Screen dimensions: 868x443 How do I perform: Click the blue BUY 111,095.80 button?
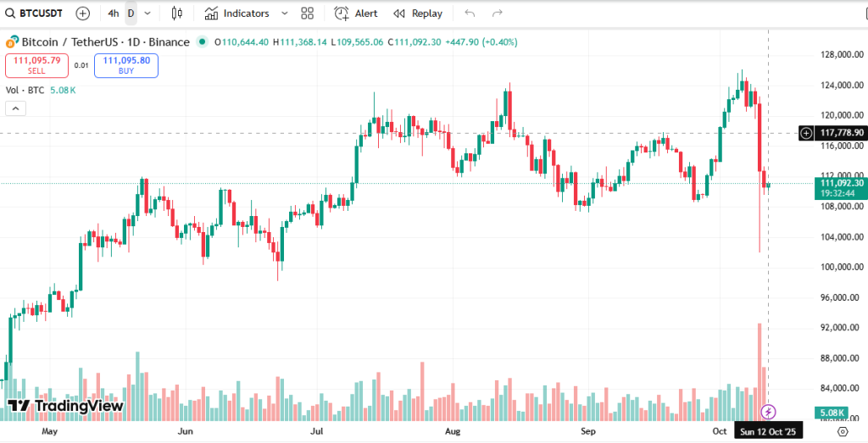click(125, 65)
